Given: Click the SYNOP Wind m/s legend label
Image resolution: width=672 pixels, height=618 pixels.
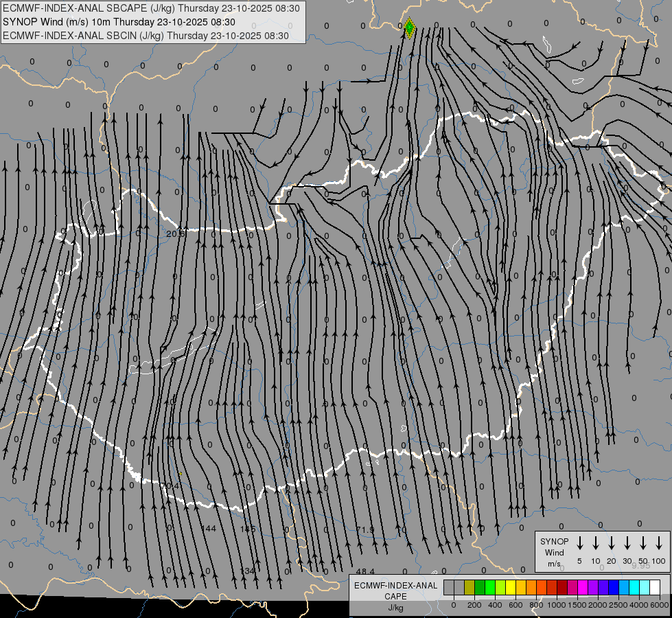Looking at the screenshot, I should (x=555, y=552).
